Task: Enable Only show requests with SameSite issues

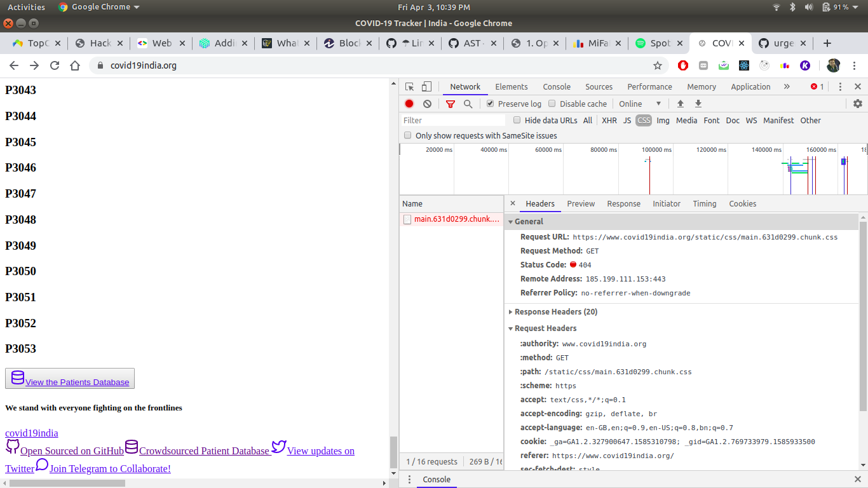Action: 408,135
